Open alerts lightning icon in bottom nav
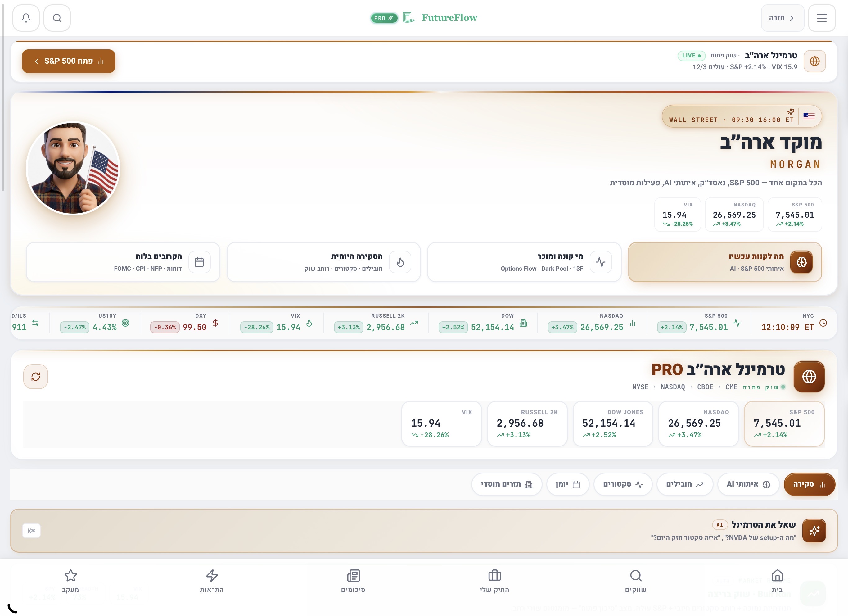 point(212,581)
